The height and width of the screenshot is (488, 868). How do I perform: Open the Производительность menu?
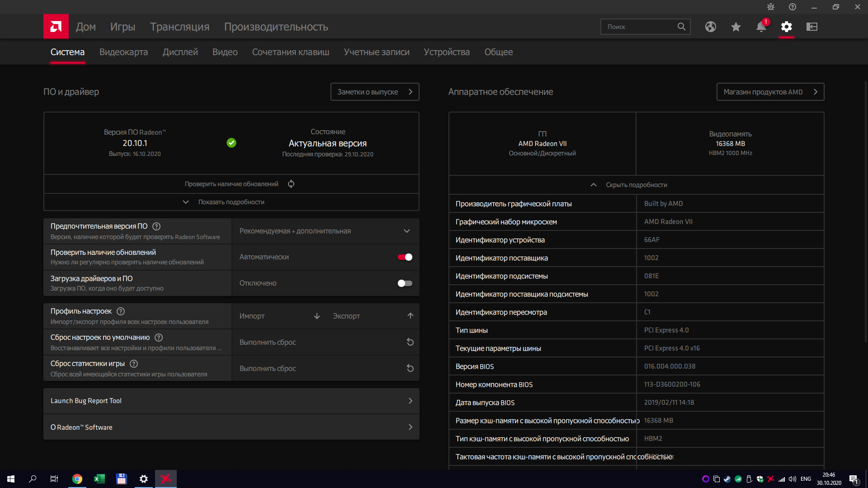(x=276, y=27)
